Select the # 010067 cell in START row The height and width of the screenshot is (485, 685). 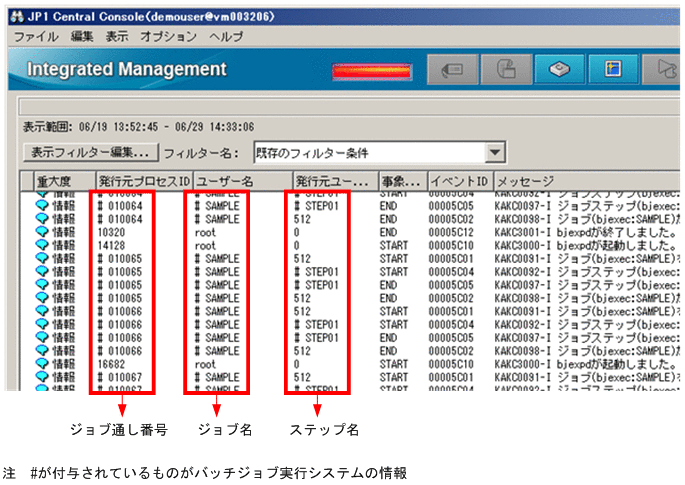120,377
